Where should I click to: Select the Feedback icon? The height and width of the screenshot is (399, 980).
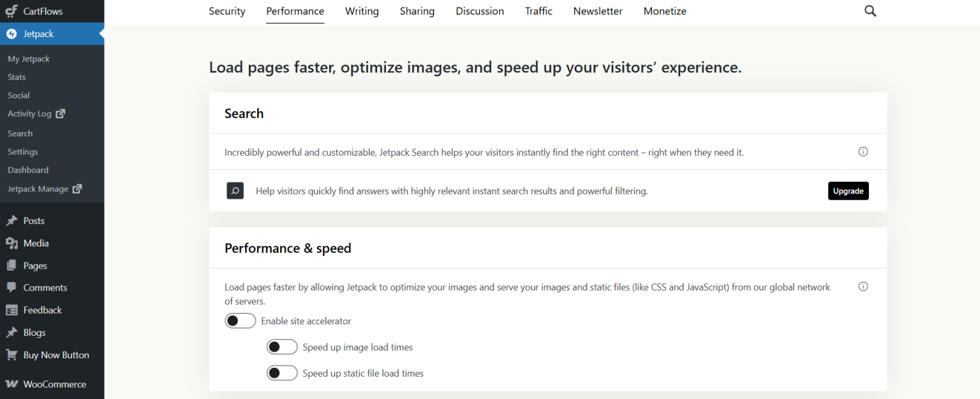(x=11, y=310)
